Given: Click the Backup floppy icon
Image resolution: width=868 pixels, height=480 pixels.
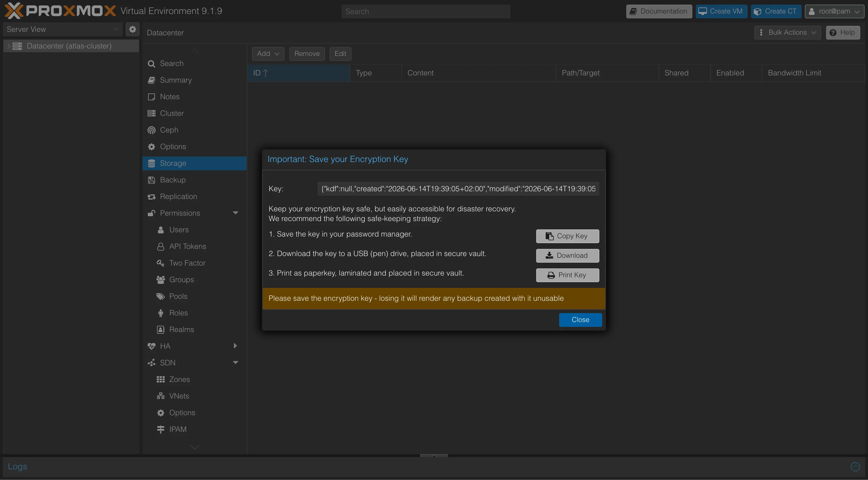Looking at the screenshot, I should coord(151,180).
